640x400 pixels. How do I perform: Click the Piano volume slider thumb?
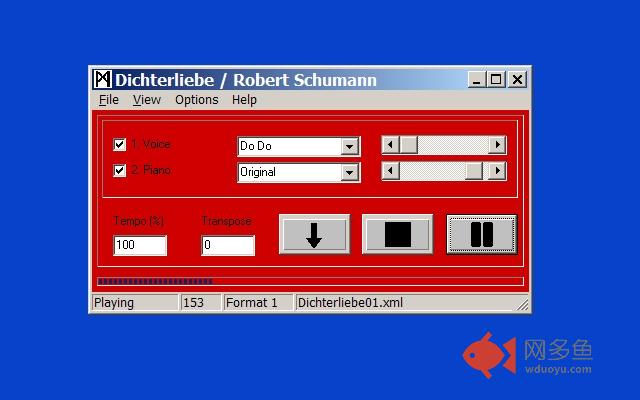pyautogui.click(x=474, y=171)
